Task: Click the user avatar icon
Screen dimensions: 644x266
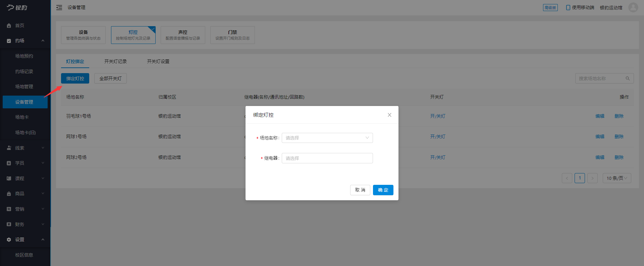Action: coord(633,7)
